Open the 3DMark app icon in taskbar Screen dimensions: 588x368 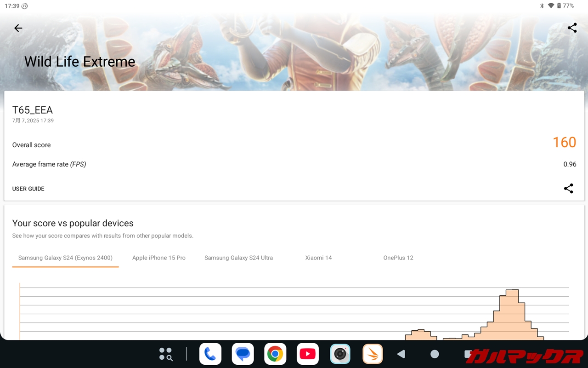373,354
